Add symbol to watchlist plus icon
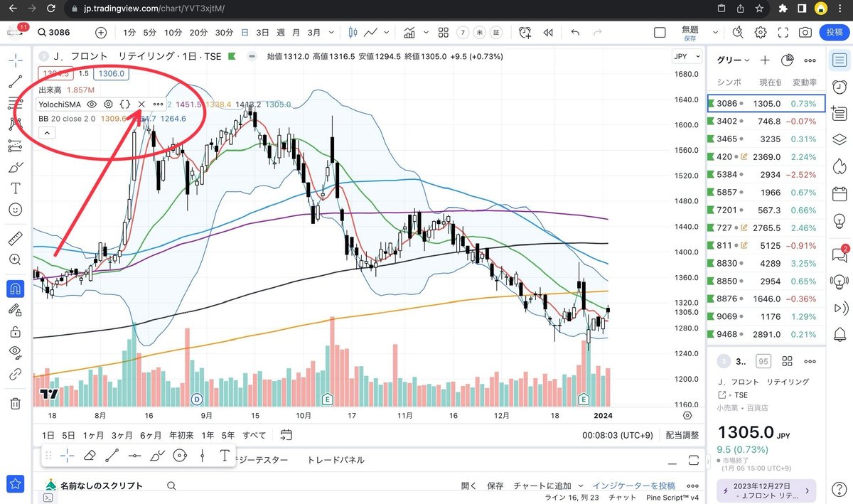Viewport: 853px width, 504px height. (765, 60)
